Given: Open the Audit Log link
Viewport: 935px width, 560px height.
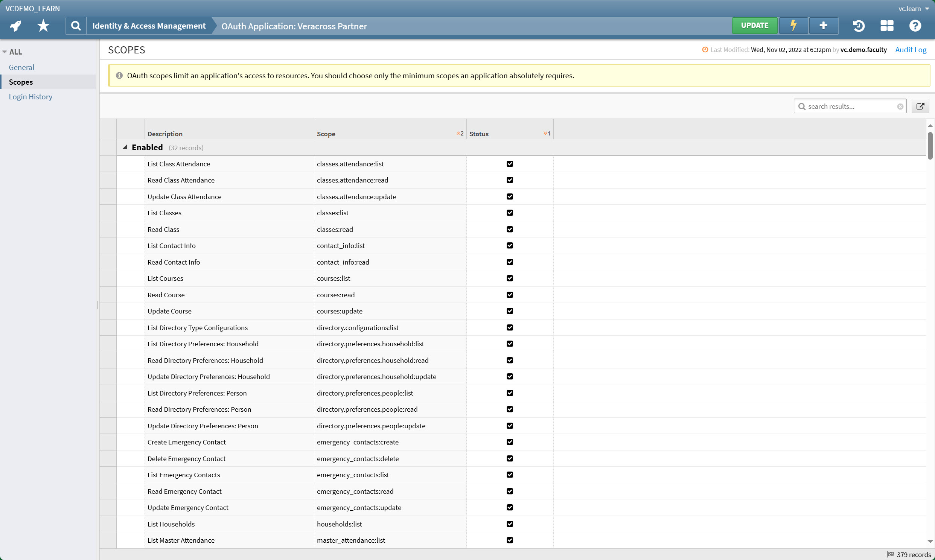Looking at the screenshot, I should coord(911,49).
